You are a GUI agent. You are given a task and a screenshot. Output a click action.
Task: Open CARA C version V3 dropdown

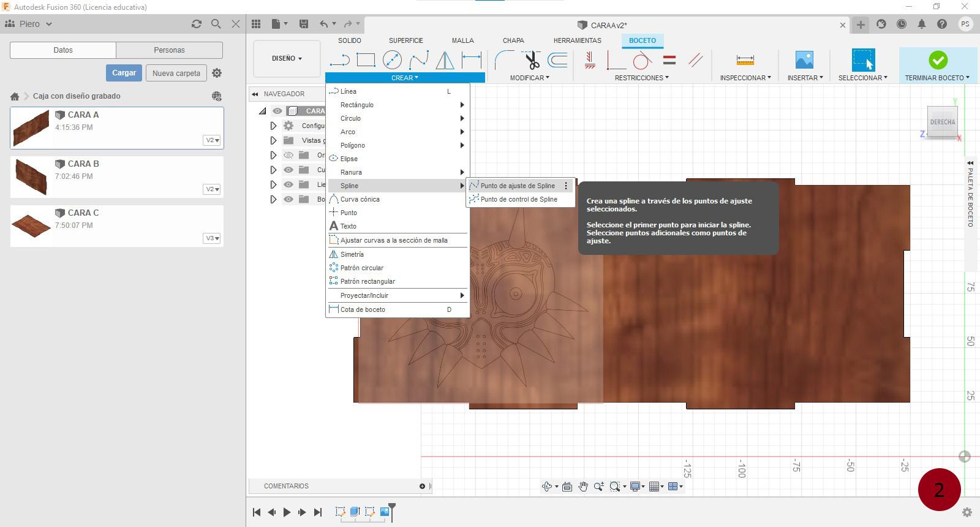click(x=212, y=238)
